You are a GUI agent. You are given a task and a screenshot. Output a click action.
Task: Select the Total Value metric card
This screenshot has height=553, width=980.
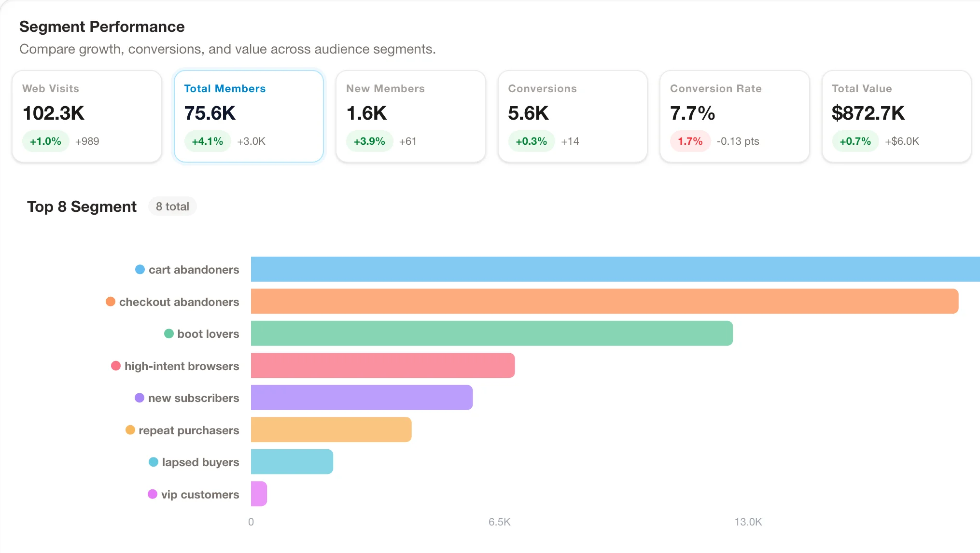(x=896, y=116)
